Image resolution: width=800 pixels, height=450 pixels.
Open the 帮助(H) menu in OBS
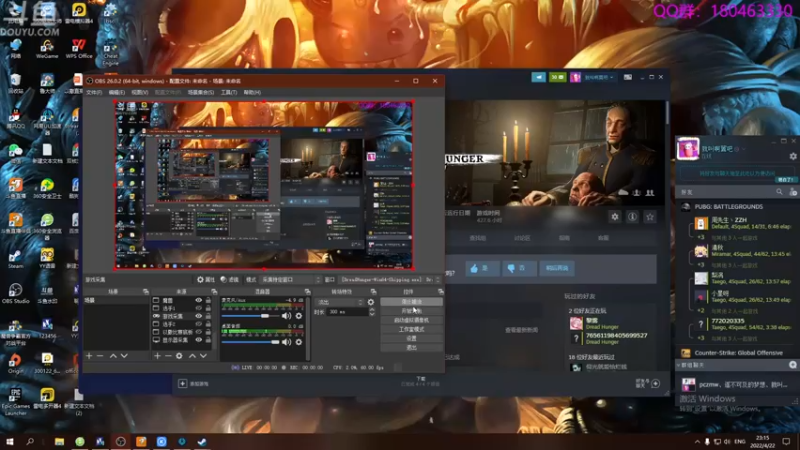pyautogui.click(x=252, y=92)
